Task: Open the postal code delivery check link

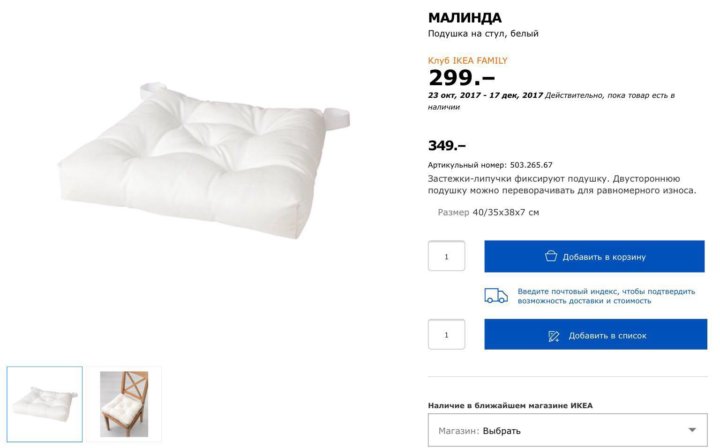Action: click(x=606, y=296)
